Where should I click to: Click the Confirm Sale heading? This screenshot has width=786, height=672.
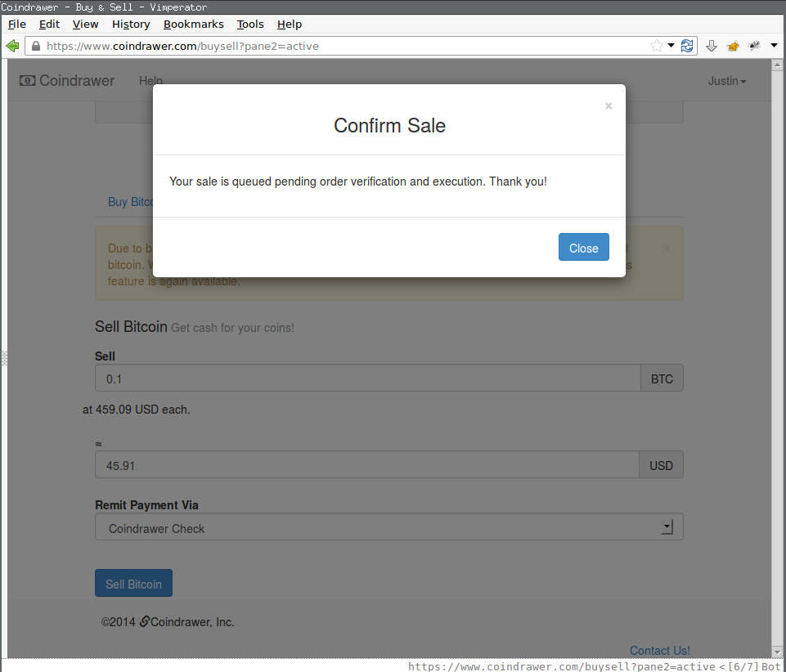click(389, 125)
